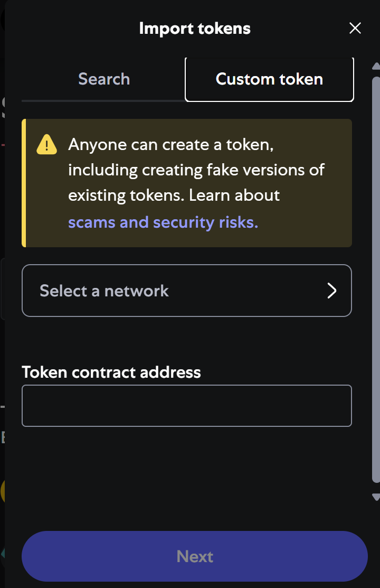Focus the Token contract address input field
The image size is (380, 588).
click(x=186, y=406)
